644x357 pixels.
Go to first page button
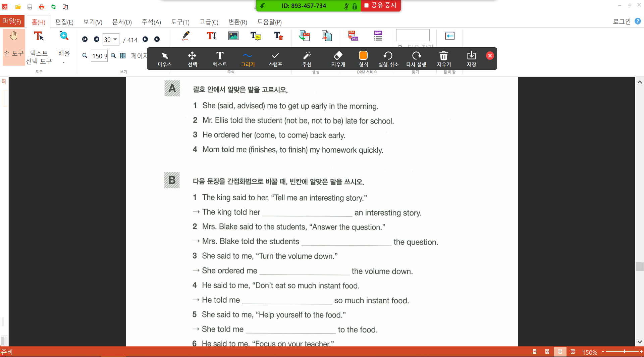pos(85,39)
